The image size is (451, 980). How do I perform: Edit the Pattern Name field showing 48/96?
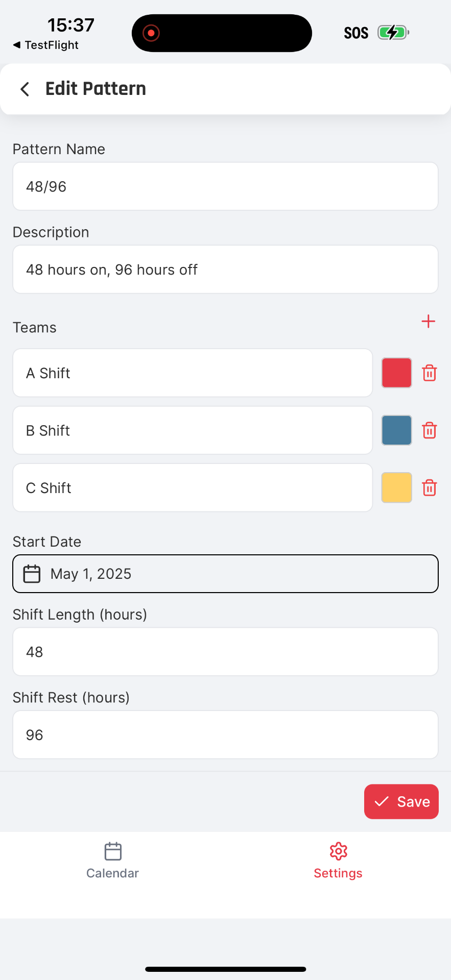pyautogui.click(x=225, y=186)
